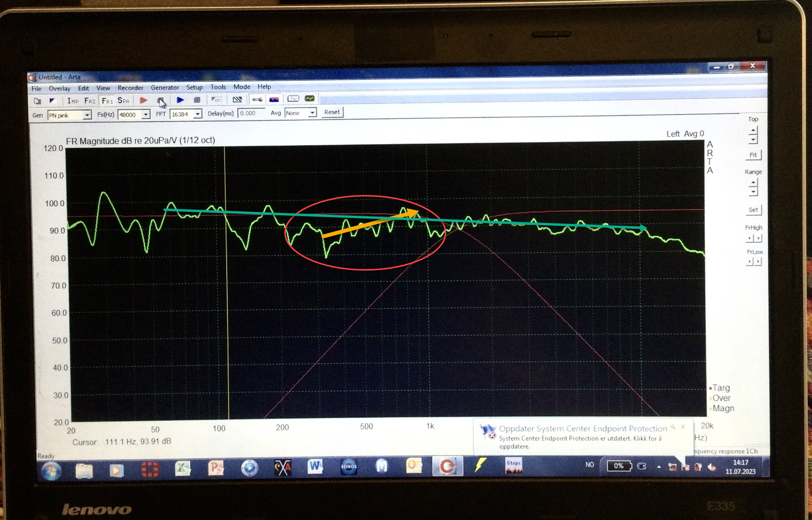This screenshot has width=812, height=520.
Task: Click the FrLow left arrow
Action: pos(750,262)
